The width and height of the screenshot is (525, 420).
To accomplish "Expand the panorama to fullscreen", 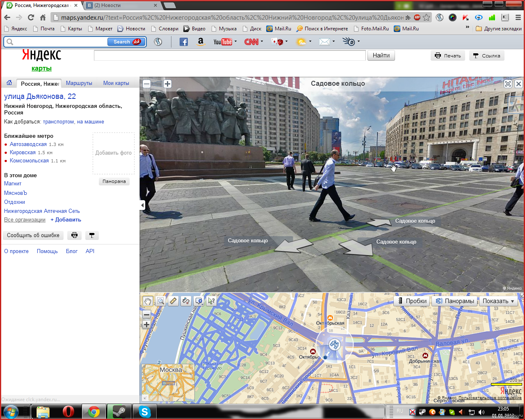I will click(508, 84).
